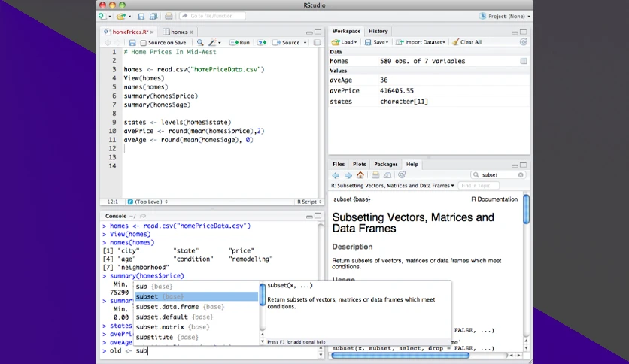629x364 pixels.
Task: Clear All workspace objects with the broom
Action: pos(466,42)
